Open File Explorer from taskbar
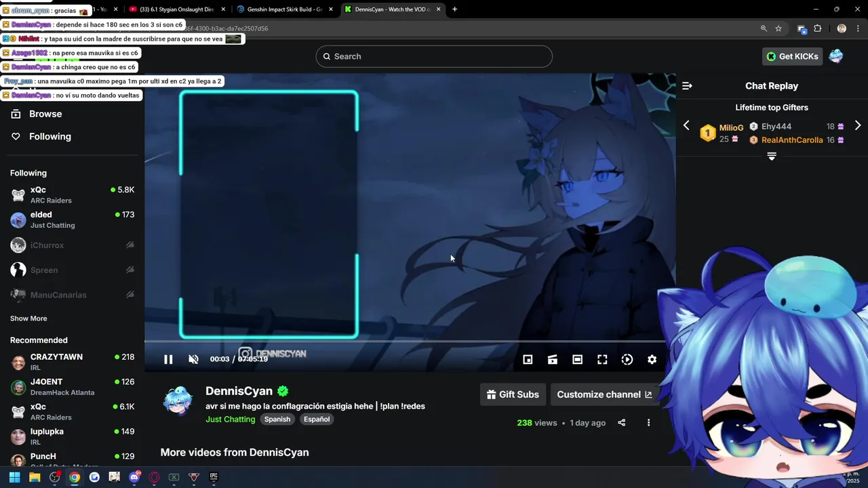The height and width of the screenshot is (488, 868). click(35, 477)
